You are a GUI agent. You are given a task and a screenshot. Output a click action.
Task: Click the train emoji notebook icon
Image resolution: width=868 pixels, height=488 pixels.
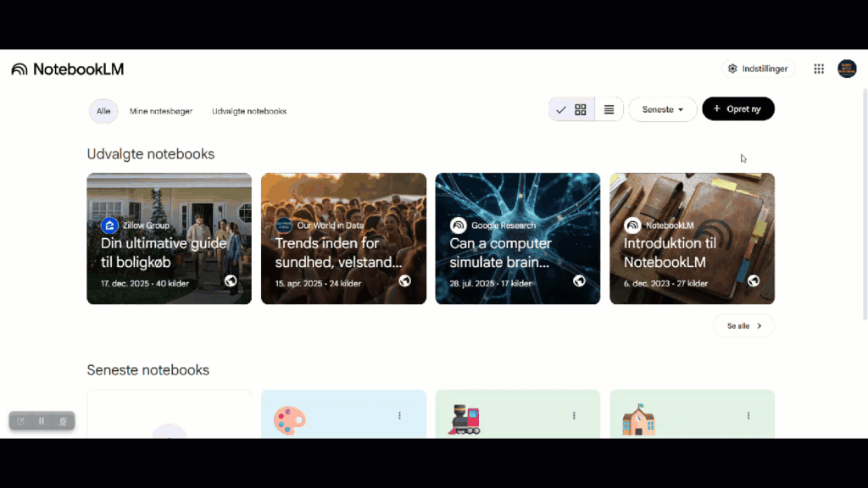[465, 419]
